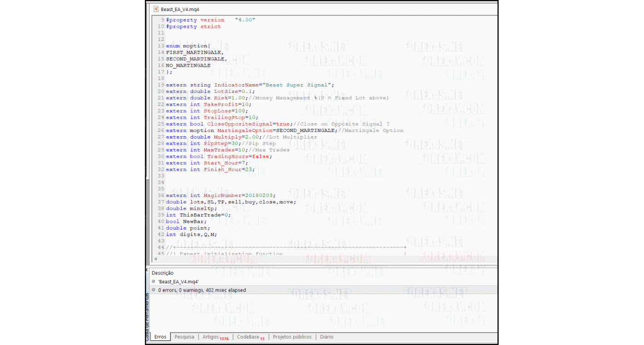Image resolution: width=644 pixels, height=345 pixels.
Task: Open the Projetos públicos tab
Action: point(292,337)
